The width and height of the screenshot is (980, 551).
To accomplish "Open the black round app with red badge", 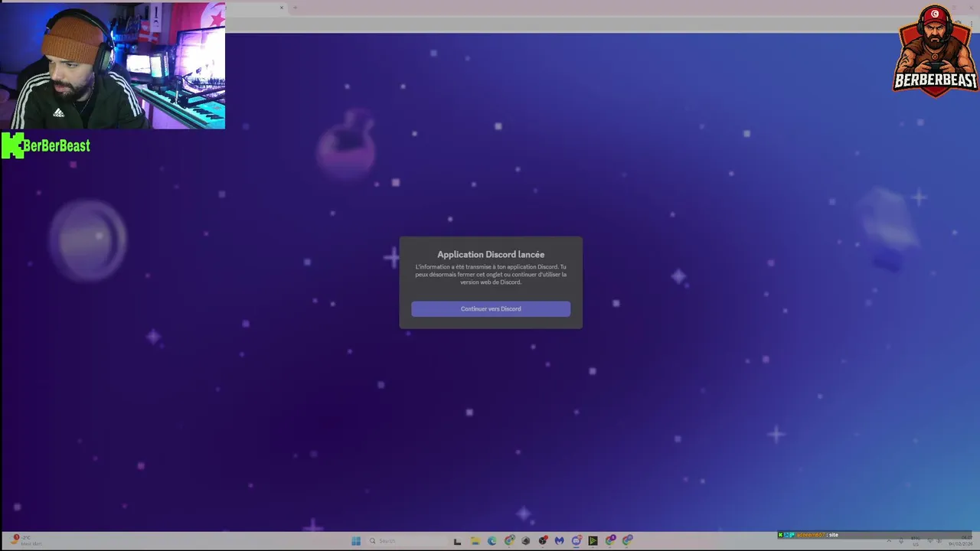I will click(x=543, y=541).
